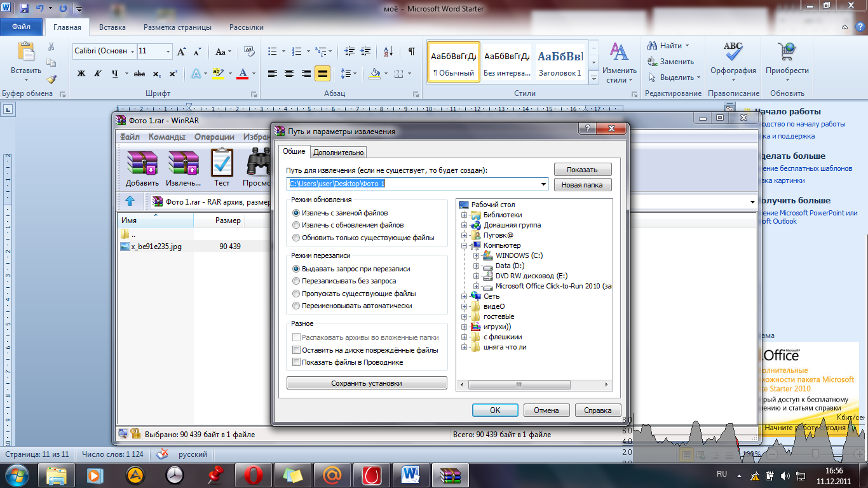Open the Разметка страницы ribbon tab

point(177,27)
